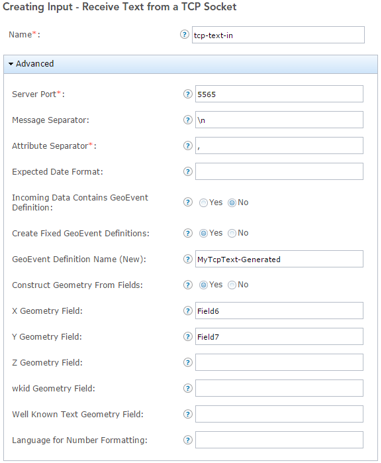This screenshot has height=463, width=381.
Task: Show help for GeoEvent Definition Name (New)
Action: 188,259
